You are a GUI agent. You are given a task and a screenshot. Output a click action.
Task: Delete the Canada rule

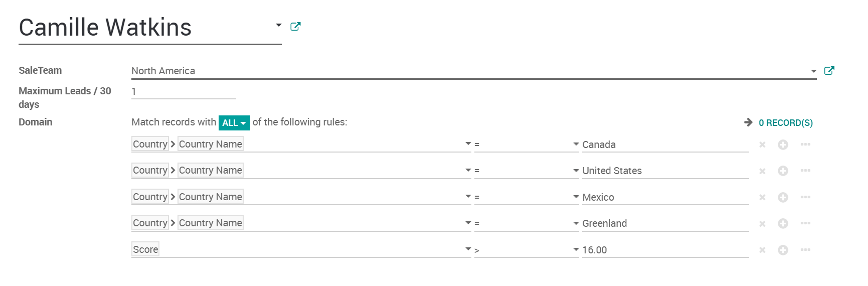(762, 145)
